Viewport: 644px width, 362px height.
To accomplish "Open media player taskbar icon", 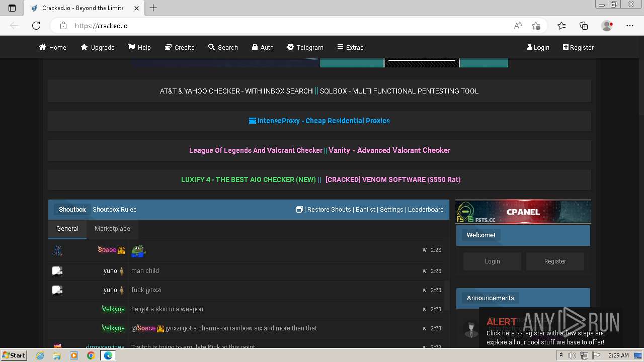I will [x=74, y=355].
